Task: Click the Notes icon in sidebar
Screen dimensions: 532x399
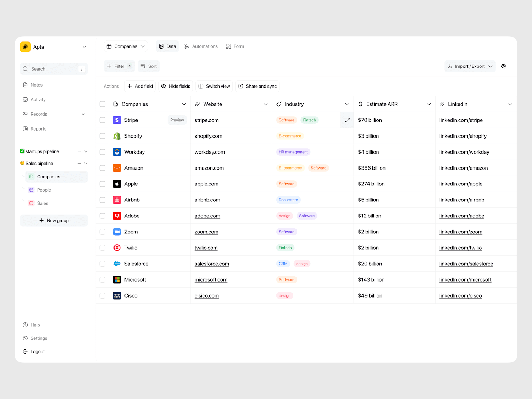Action: (25, 85)
